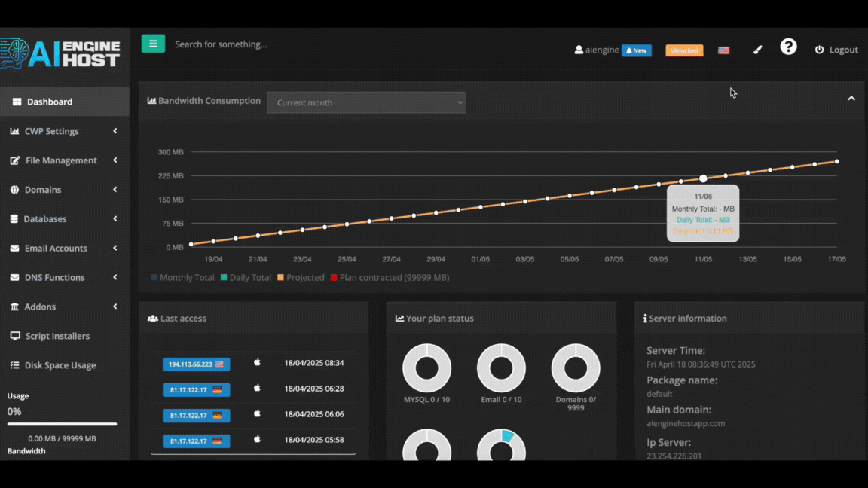This screenshot has width=868, height=488.
Task: Click the Plan contracted red legend swatch
Action: coord(334,278)
